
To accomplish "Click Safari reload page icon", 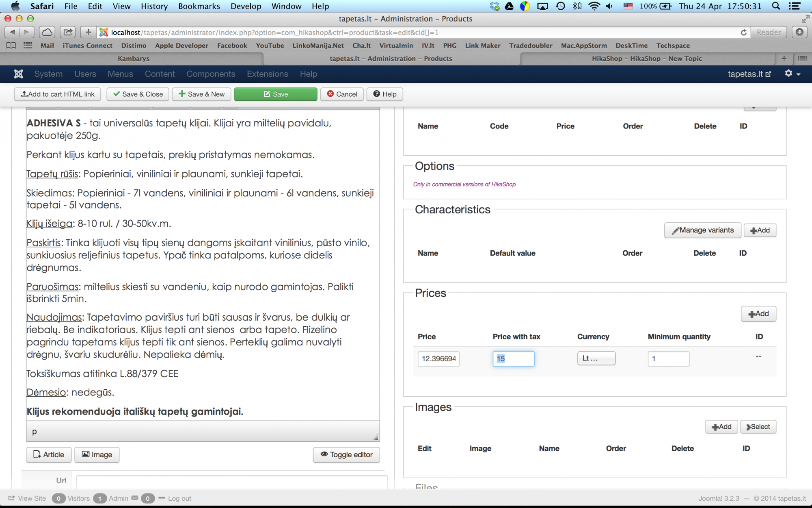I will tap(743, 33).
